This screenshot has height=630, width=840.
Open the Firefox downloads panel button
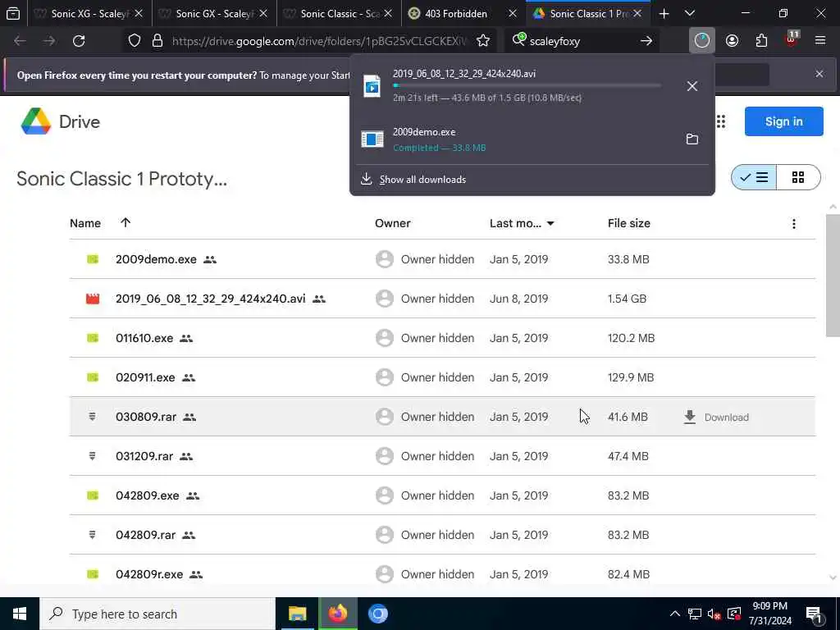702,41
